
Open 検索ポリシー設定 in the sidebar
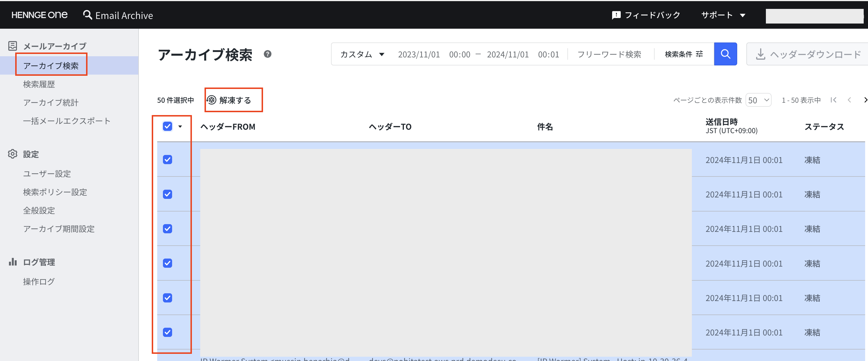click(x=55, y=192)
